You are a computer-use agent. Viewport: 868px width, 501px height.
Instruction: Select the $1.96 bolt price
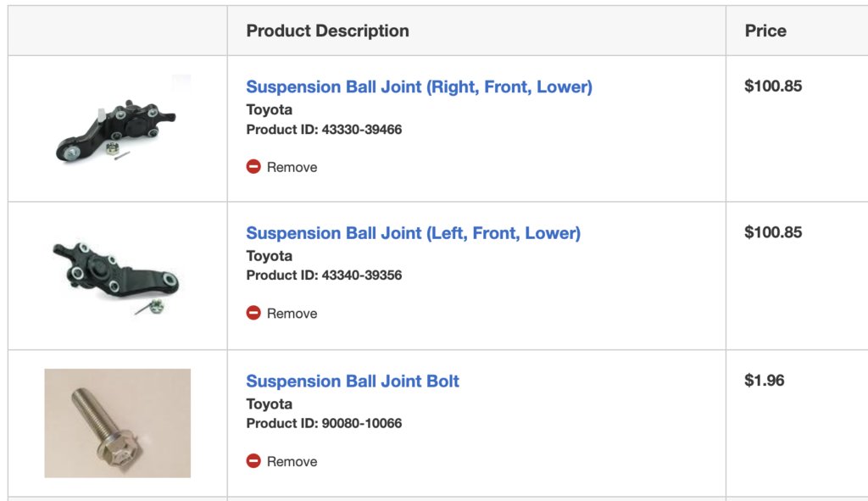coord(764,381)
